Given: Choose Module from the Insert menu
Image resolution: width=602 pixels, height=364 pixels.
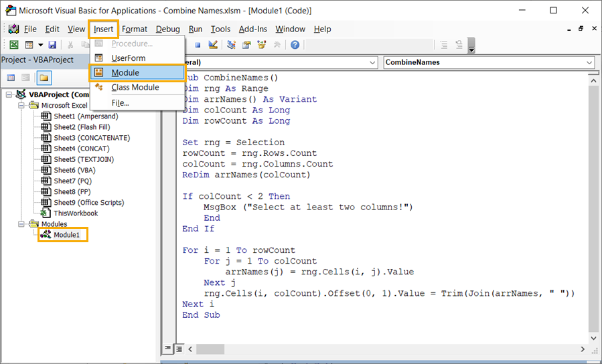Looking at the screenshot, I should pos(137,73).
